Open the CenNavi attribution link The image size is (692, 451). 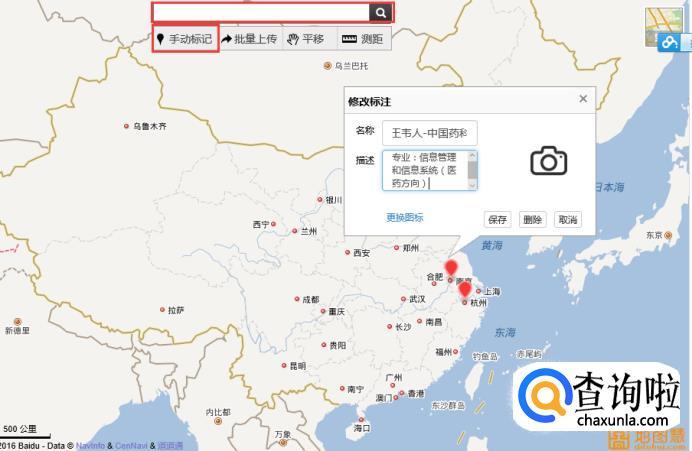(x=131, y=446)
